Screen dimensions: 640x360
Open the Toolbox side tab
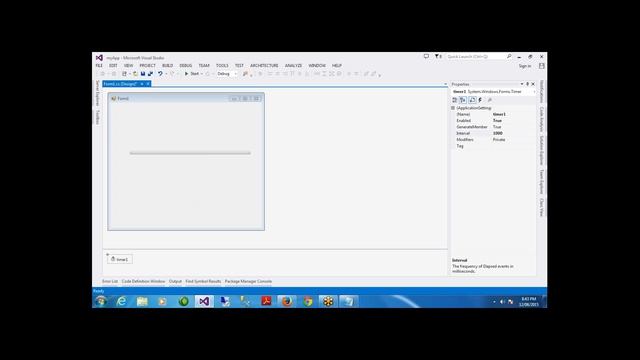pos(98,117)
